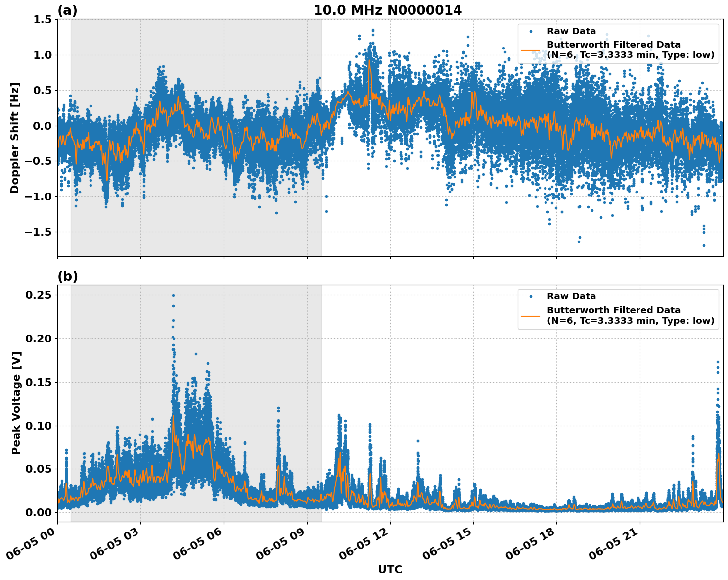Select the panel label (b)
Screen dimensions: 728x580
click(68, 275)
